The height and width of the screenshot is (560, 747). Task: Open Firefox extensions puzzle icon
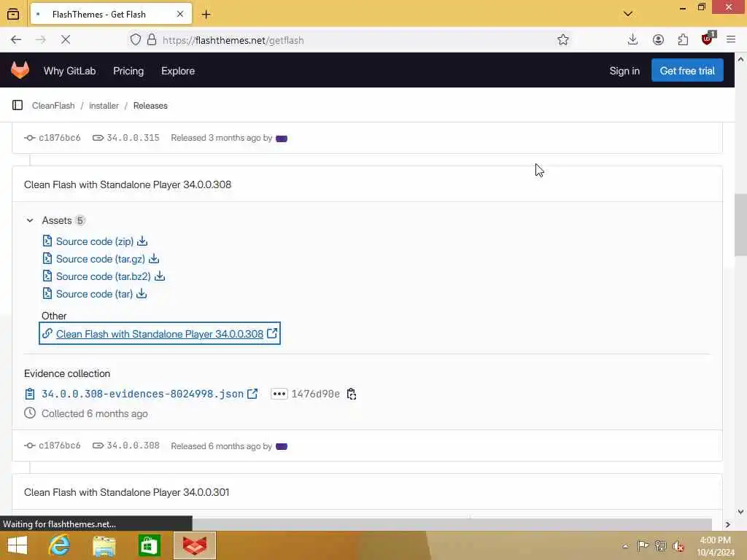tap(683, 40)
